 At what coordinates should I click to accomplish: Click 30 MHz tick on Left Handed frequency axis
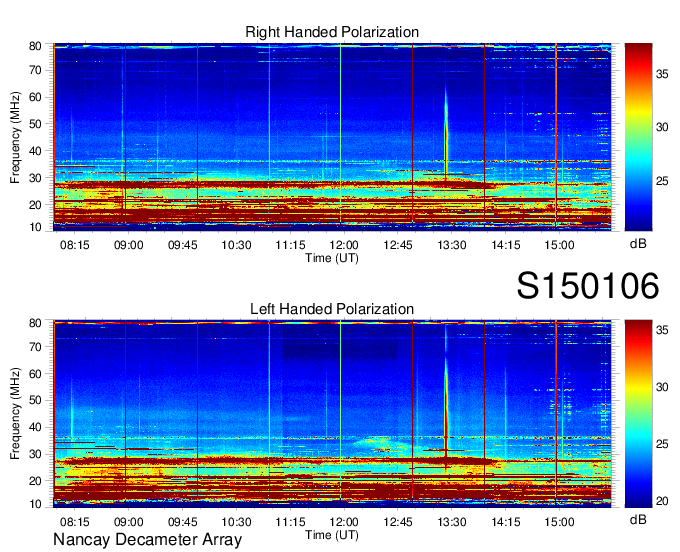pos(35,454)
